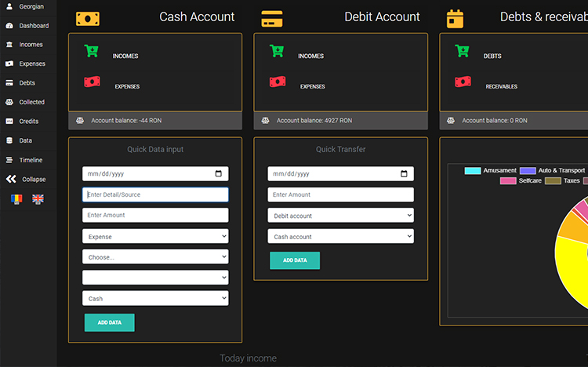Toggle the Auto & Transport legend entry
This screenshot has width=588, height=367.
(x=552, y=170)
